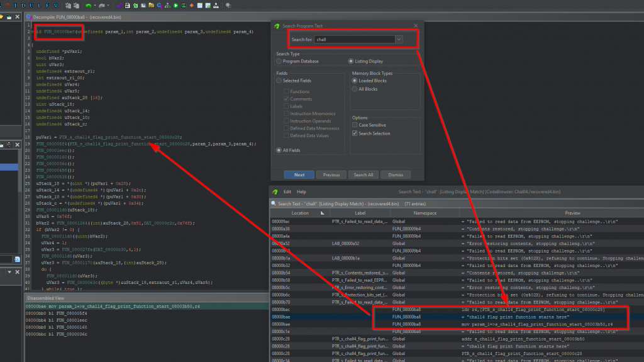The height and width of the screenshot is (362, 644).
Task: Open the Search for history dropdown
Action: point(398,39)
